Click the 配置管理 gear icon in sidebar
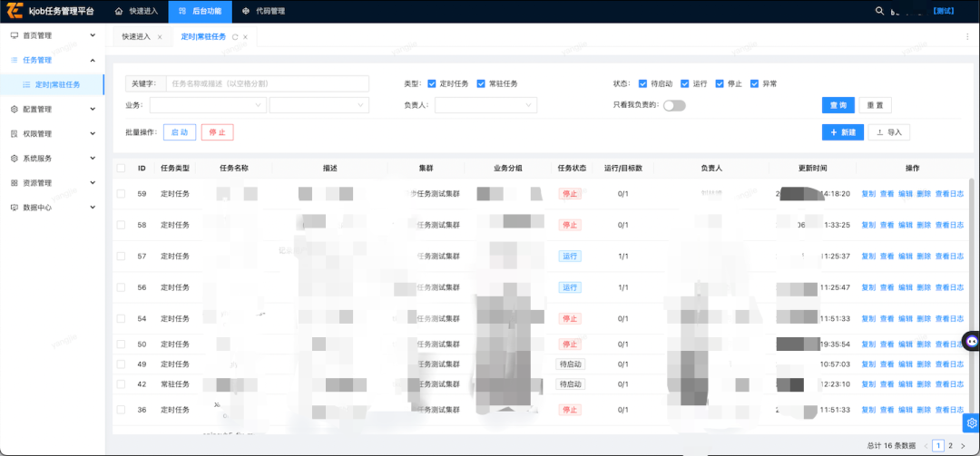This screenshot has width=980, height=456. pyautogui.click(x=15, y=109)
